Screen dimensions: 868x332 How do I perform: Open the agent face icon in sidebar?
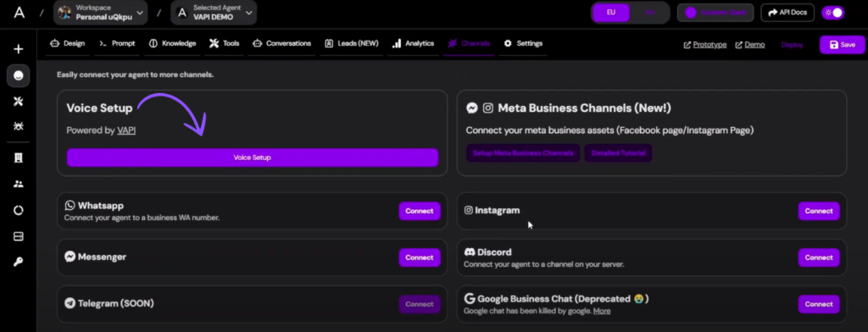pos(19,76)
